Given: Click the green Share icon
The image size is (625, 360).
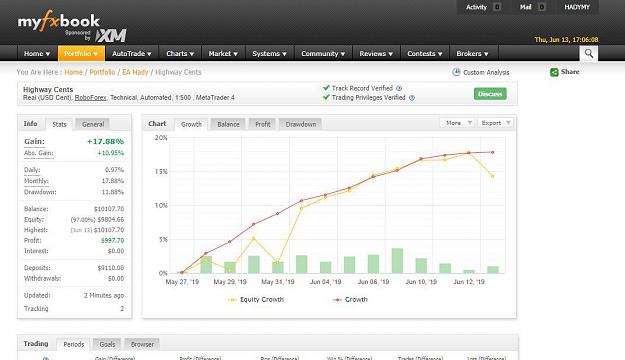Looking at the screenshot, I should 554,72.
